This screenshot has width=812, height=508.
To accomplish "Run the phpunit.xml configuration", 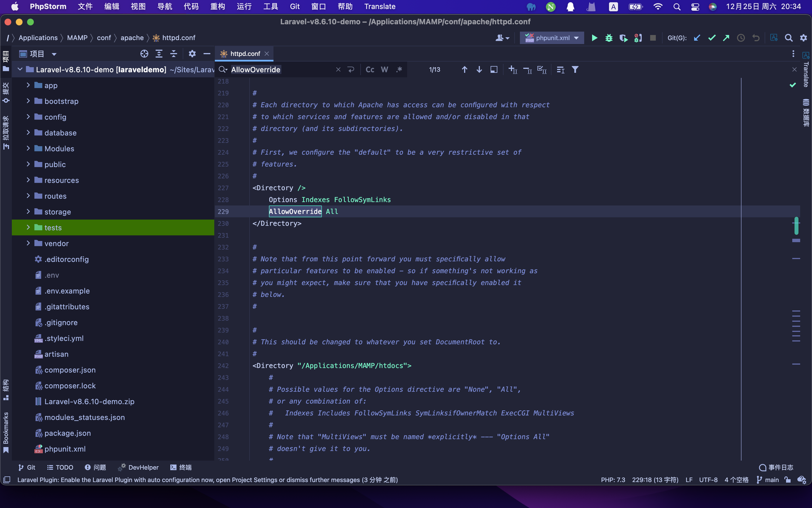I will click(x=594, y=38).
